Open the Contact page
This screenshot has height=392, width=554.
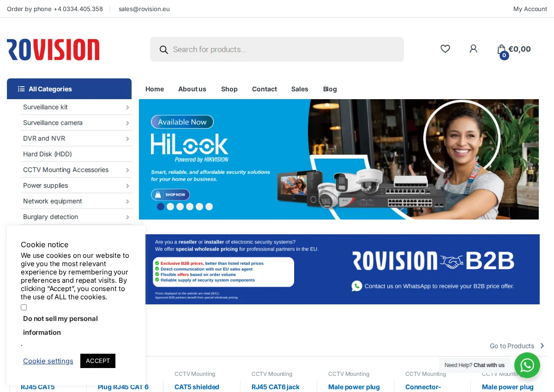(x=265, y=89)
